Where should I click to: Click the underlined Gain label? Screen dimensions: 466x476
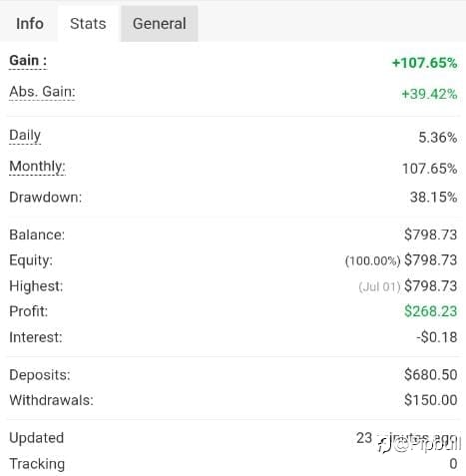28,61
